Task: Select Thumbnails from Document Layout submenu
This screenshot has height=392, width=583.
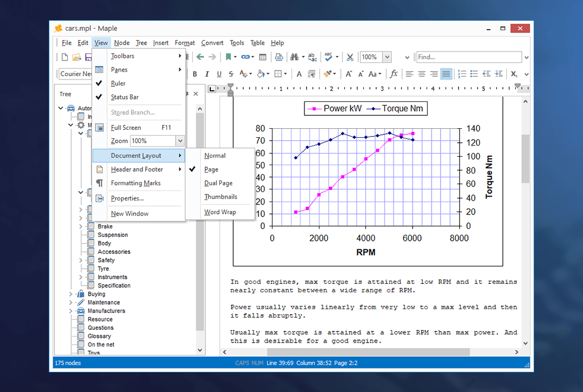Action: (220, 197)
